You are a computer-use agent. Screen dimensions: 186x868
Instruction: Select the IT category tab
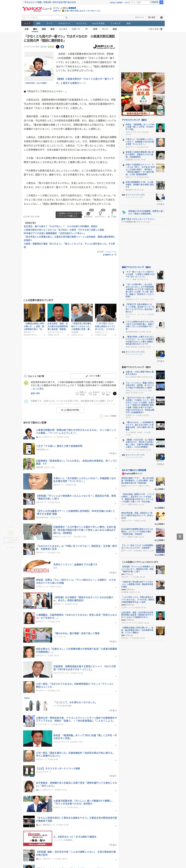pos(86,29)
